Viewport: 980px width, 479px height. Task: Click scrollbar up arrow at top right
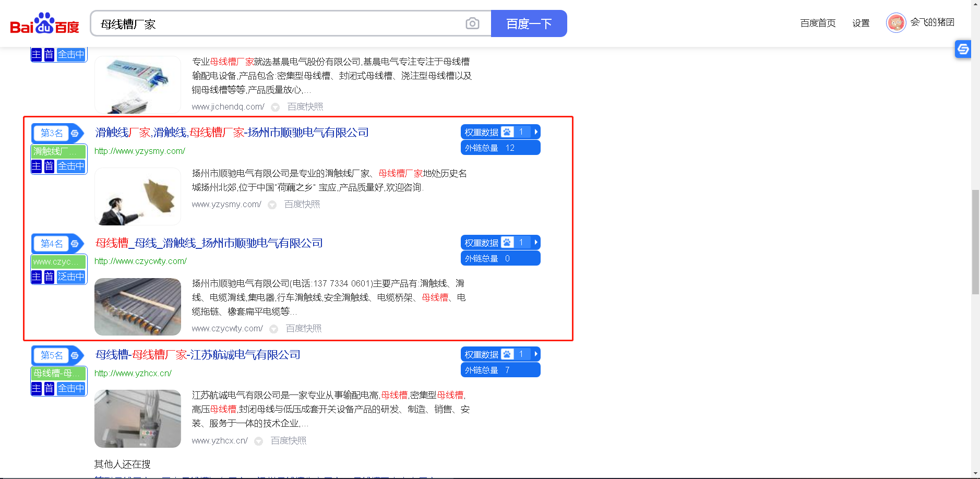point(975,4)
